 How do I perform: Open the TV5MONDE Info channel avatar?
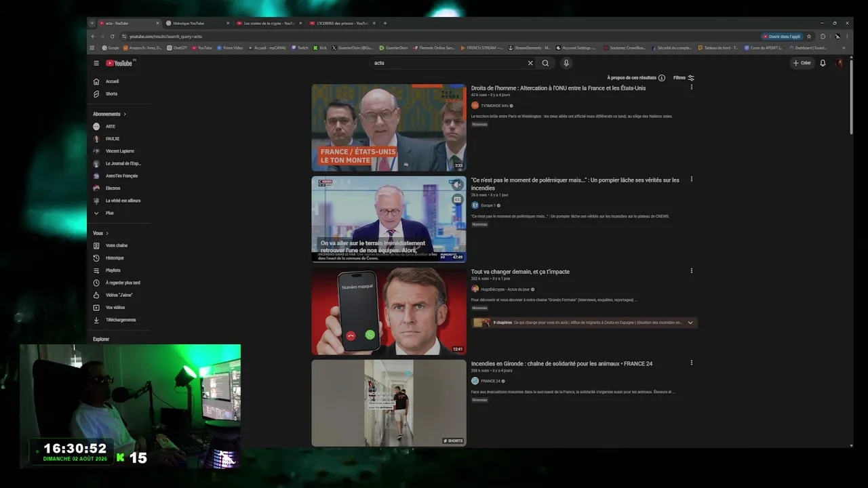[475, 106]
